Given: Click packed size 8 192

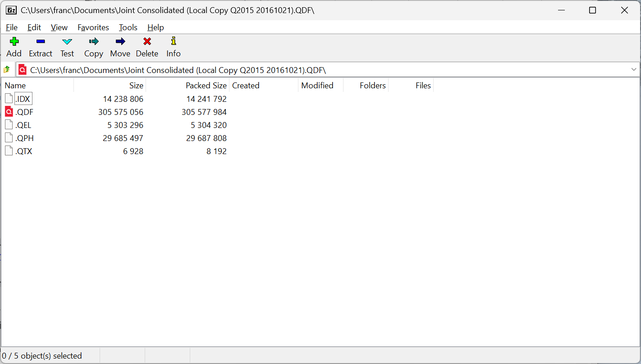Looking at the screenshot, I should [216, 151].
